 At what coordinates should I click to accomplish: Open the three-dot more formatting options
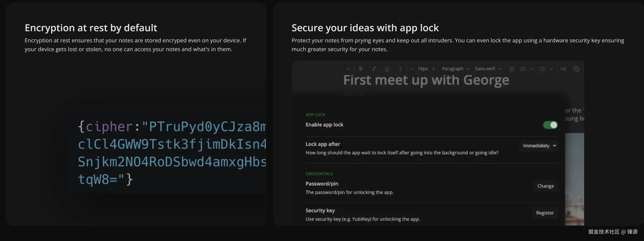click(x=400, y=69)
